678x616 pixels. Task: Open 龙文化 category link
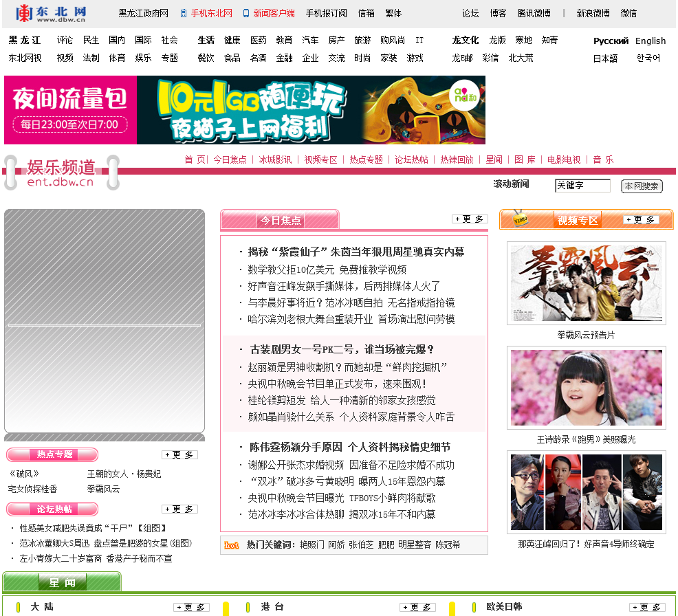pos(466,40)
